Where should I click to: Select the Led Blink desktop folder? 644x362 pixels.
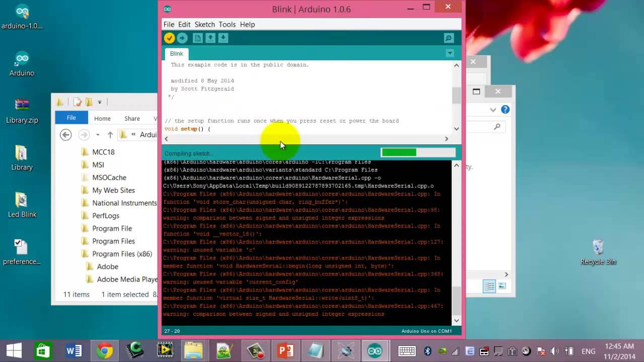pyautogui.click(x=22, y=205)
